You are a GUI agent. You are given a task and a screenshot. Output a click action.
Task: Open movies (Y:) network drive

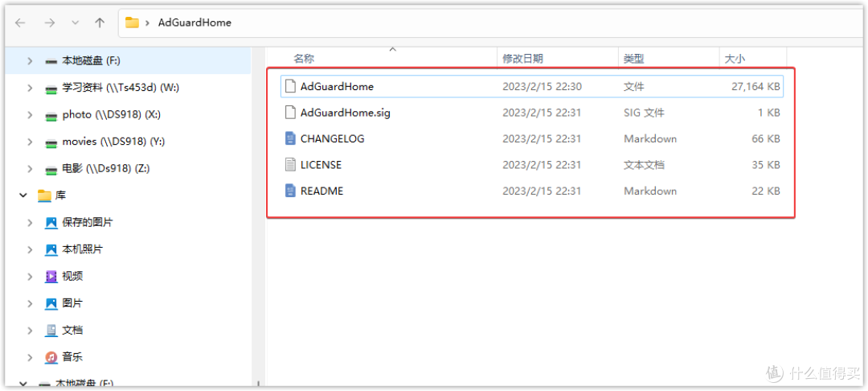pos(113,142)
